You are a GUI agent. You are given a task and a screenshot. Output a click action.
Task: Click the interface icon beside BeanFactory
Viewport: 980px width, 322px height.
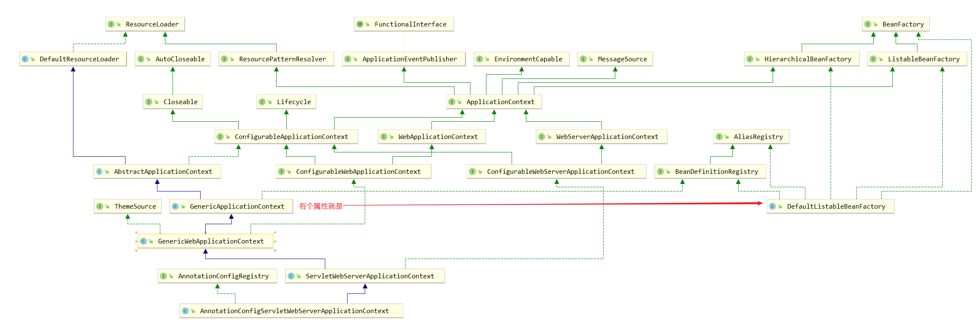click(x=868, y=24)
